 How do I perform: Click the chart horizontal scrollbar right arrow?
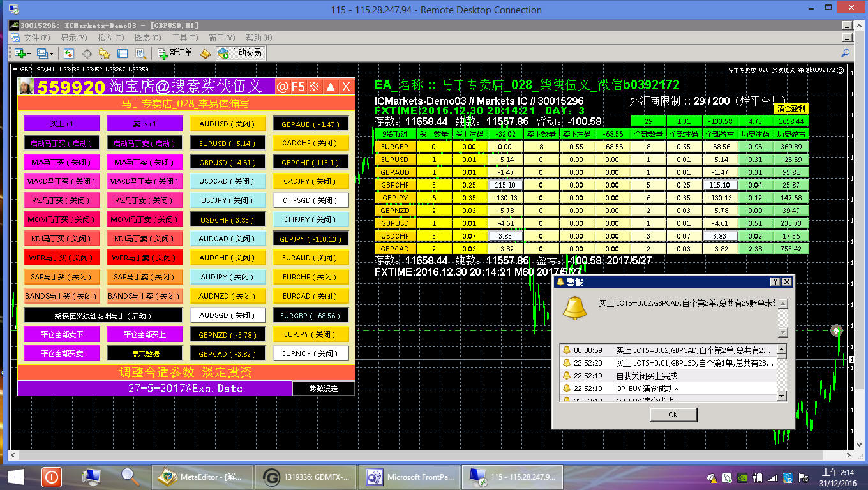[x=849, y=455]
